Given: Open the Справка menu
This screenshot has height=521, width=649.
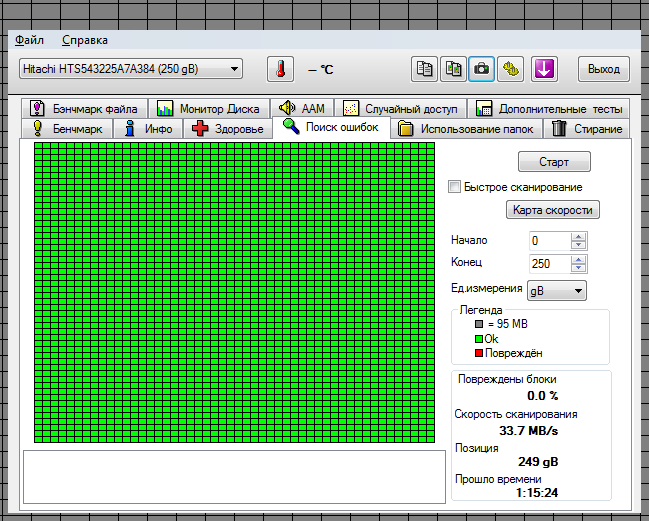Looking at the screenshot, I should pyautogui.click(x=85, y=40).
